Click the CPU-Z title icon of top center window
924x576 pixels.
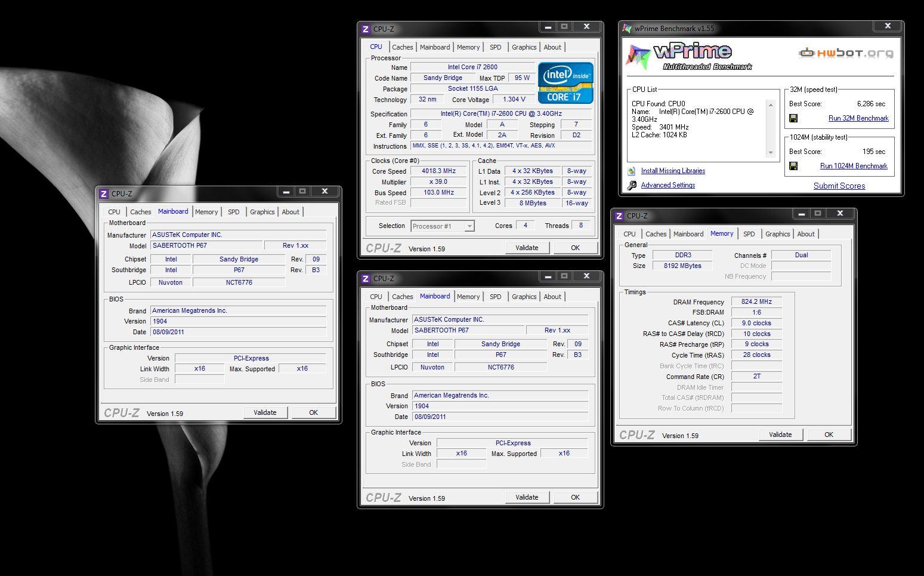[366, 29]
